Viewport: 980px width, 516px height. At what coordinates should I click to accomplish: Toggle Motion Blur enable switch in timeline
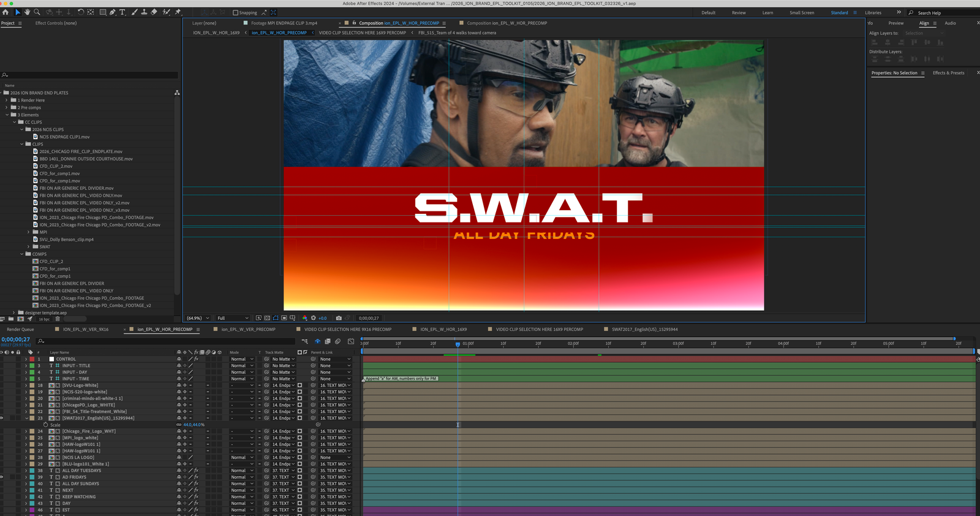pos(337,341)
